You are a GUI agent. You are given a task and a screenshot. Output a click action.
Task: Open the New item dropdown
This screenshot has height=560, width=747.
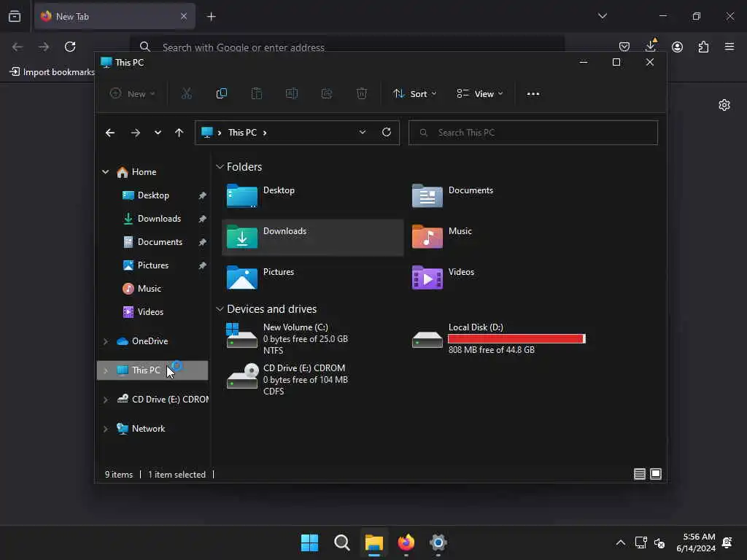click(133, 94)
